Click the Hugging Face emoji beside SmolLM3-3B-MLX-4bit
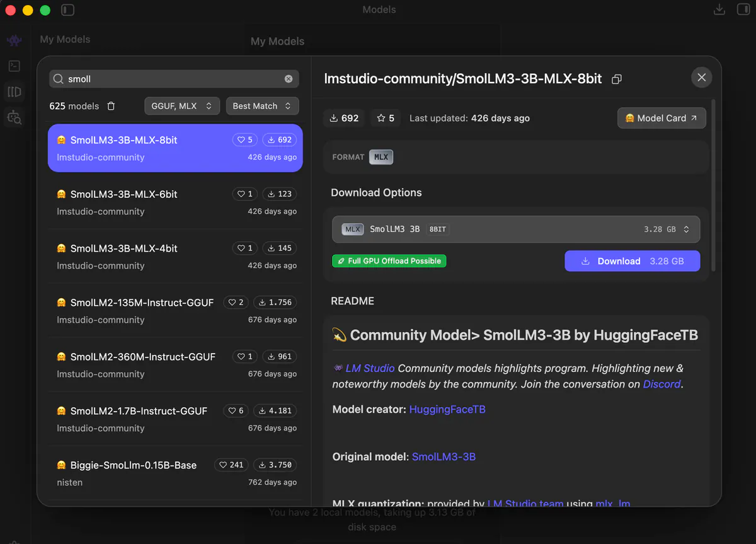The width and height of the screenshot is (756, 544). [61, 248]
